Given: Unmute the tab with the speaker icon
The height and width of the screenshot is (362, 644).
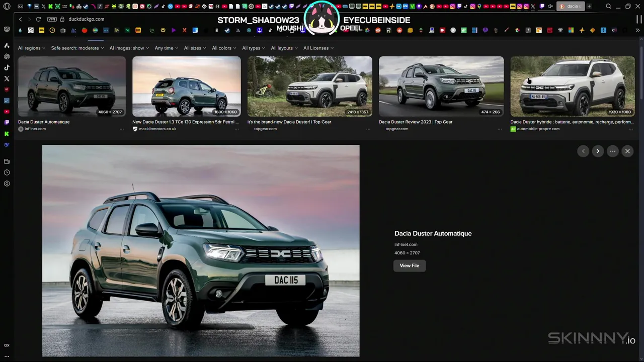Looking at the screenshot, I should [x=550, y=7].
